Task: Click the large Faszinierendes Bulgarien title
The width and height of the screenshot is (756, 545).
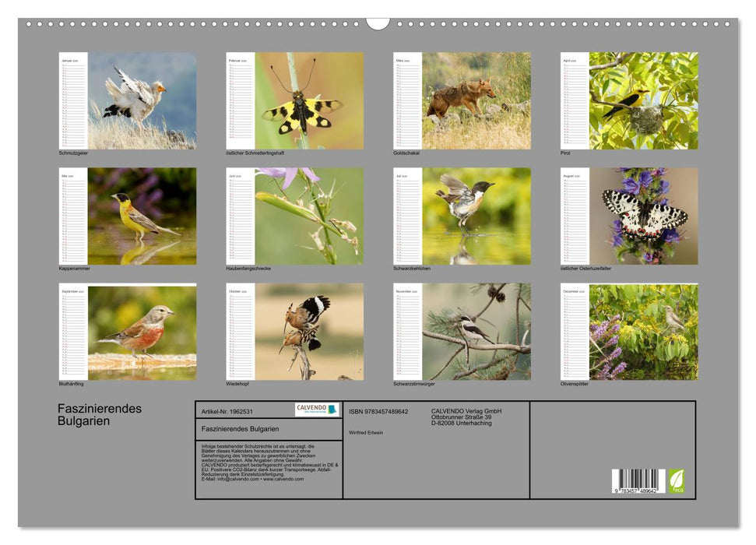Action: point(100,415)
